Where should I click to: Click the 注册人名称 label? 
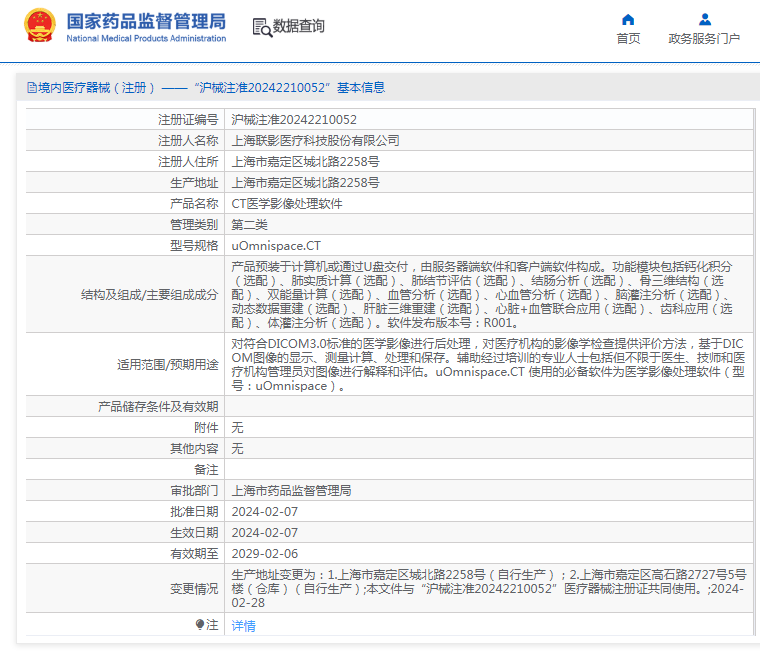click(188, 141)
